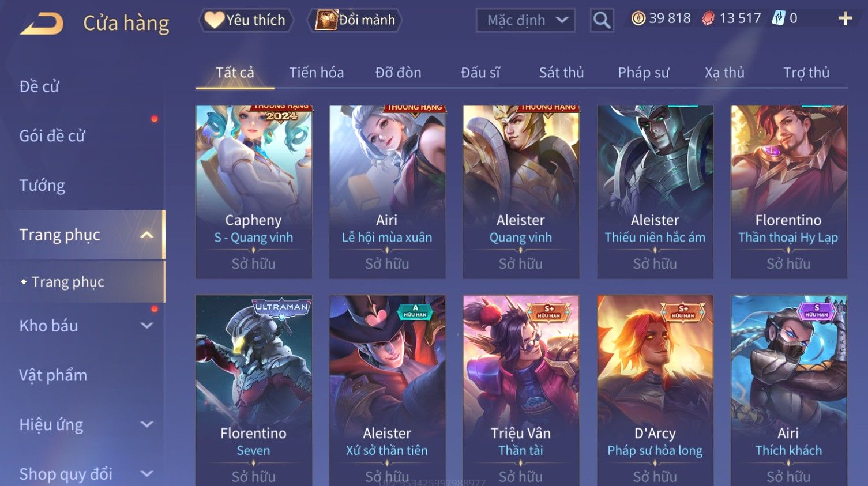Tap the plus icon to add currency
Viewport: 868px width, 486px height.
(845, 19)
